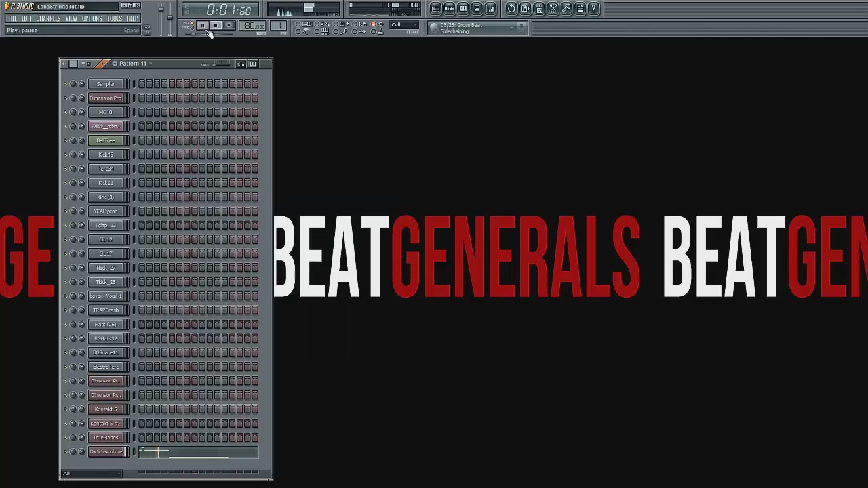
Task: Select the ElectroPerc channel button
Action: click(x=106, y=367)
